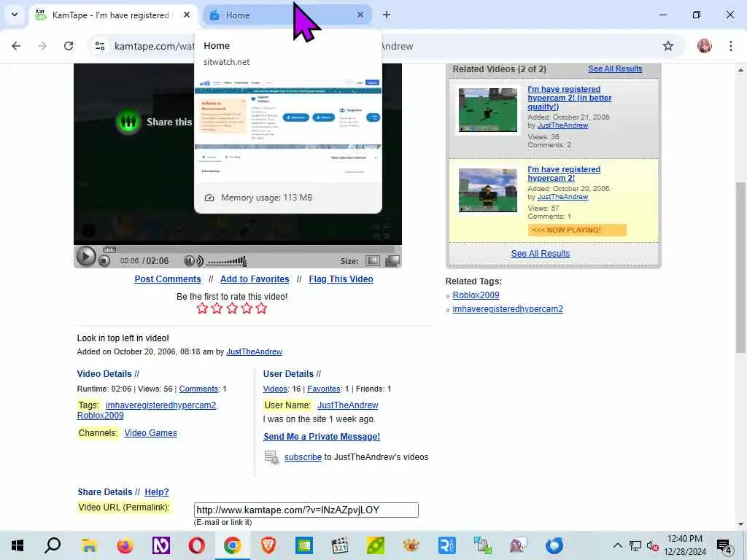Rate the video three stars
Screen dimensions: 747x560
click(232, 308)
